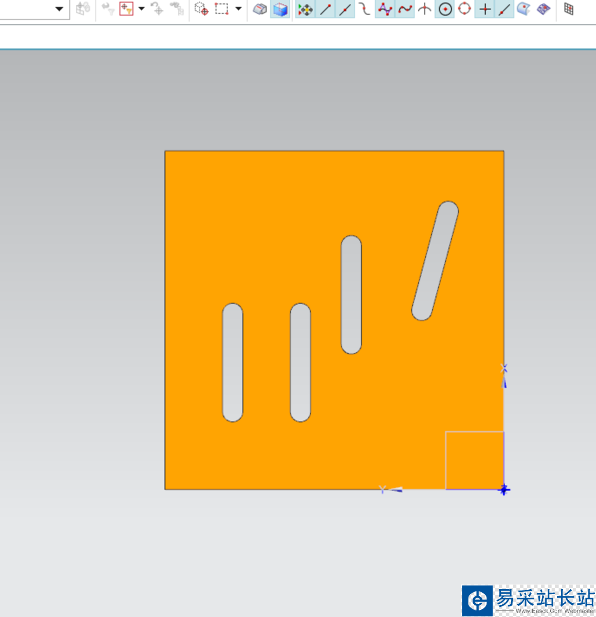Enable Quadrant Point snap icon
This screenshot has width=596, height=617.
(465, 9)
